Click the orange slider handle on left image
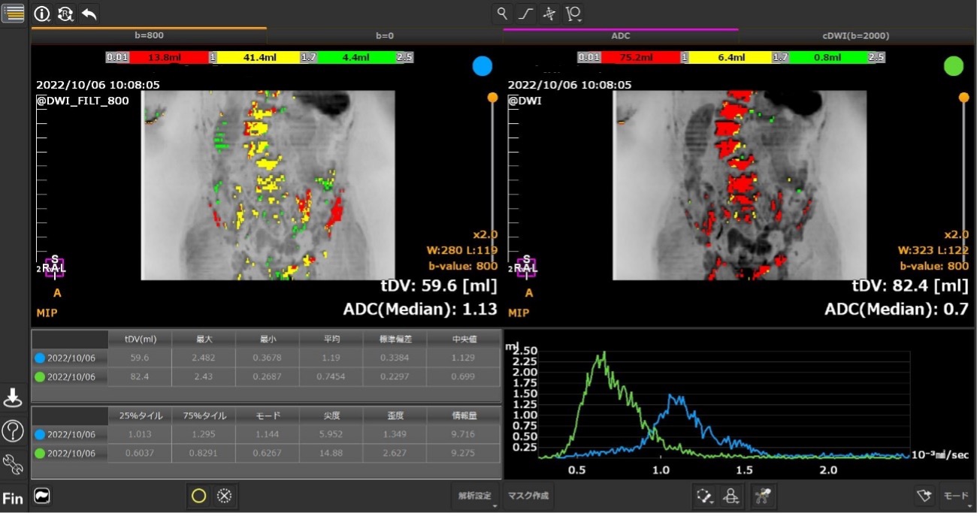Screen dimensions: 980x516 pos(492,98)
